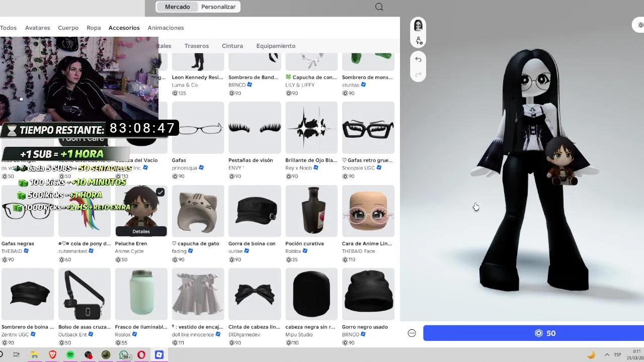644x362 pixels.
Task: Click the Leon Kennedy Resi... item title
Action: pos(197,77)
